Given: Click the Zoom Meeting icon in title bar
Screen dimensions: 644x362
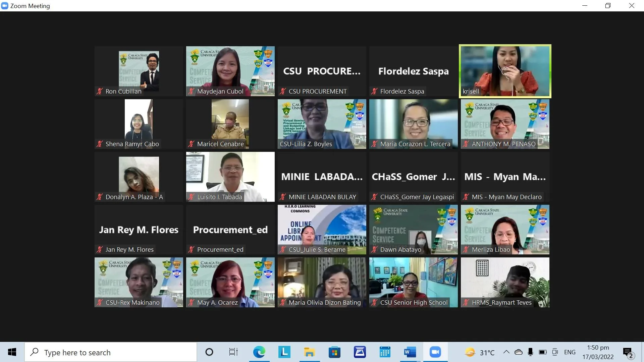Looking at the screenshot, I should tap(5, 6).
